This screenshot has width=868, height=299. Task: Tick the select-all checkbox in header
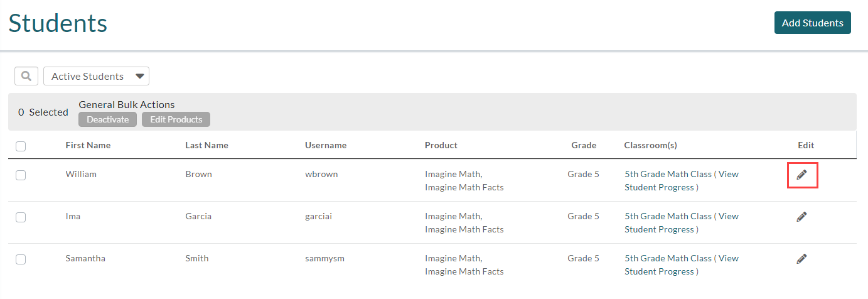tap(21, 146)
